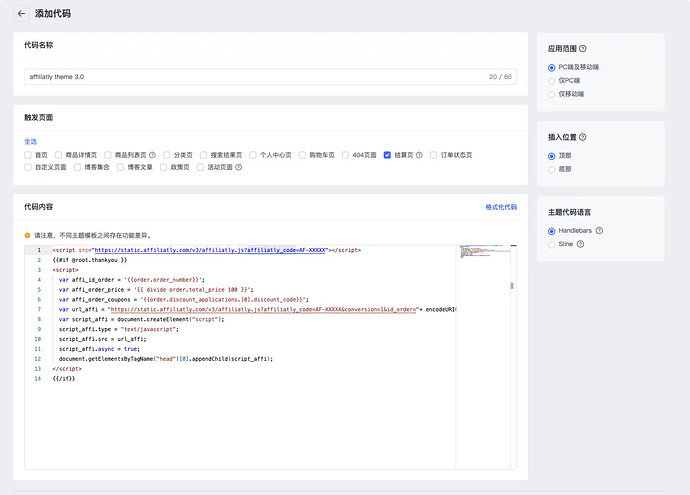This screenshot has width=690, height=495.
Task: Click 'script_affi.async = true' line
Action: [99, 349]
